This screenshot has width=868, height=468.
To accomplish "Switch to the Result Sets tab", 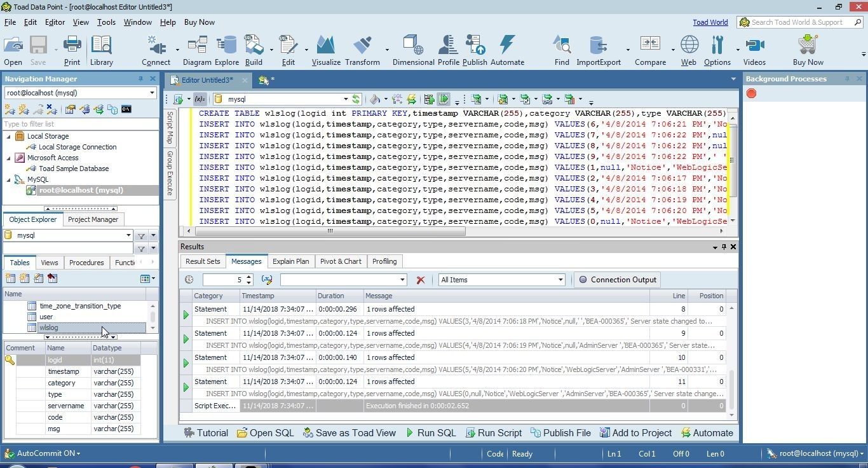I will (x=203, y=261).
